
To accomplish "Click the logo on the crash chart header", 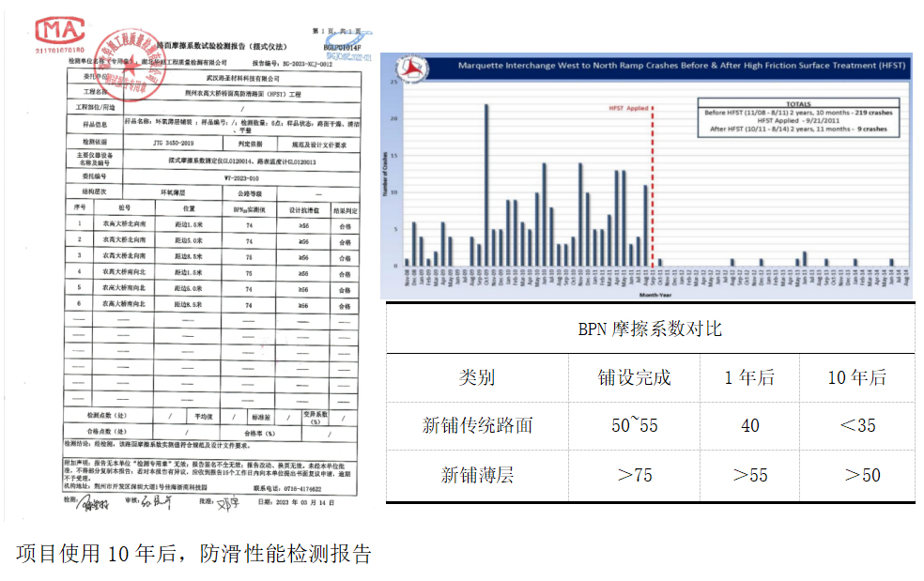I will pos(412,69).
